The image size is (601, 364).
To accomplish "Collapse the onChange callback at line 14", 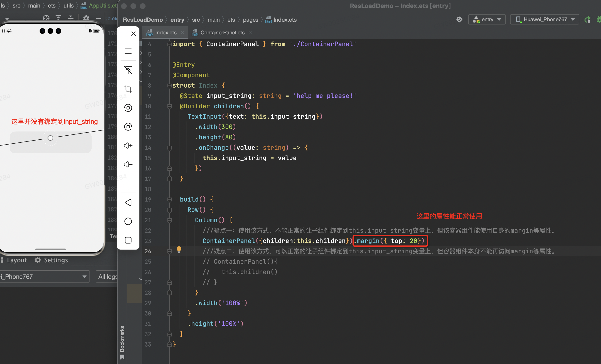I will (170, 148).
